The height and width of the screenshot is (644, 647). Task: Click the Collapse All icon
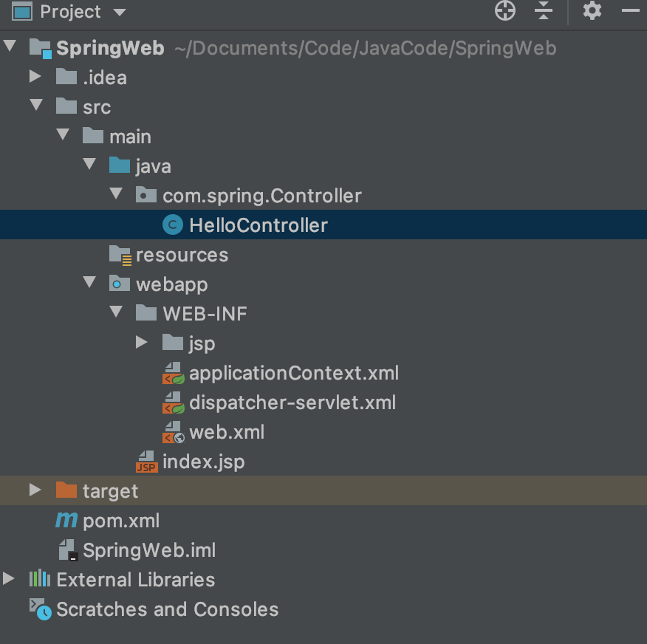click(x=544, y=11)
